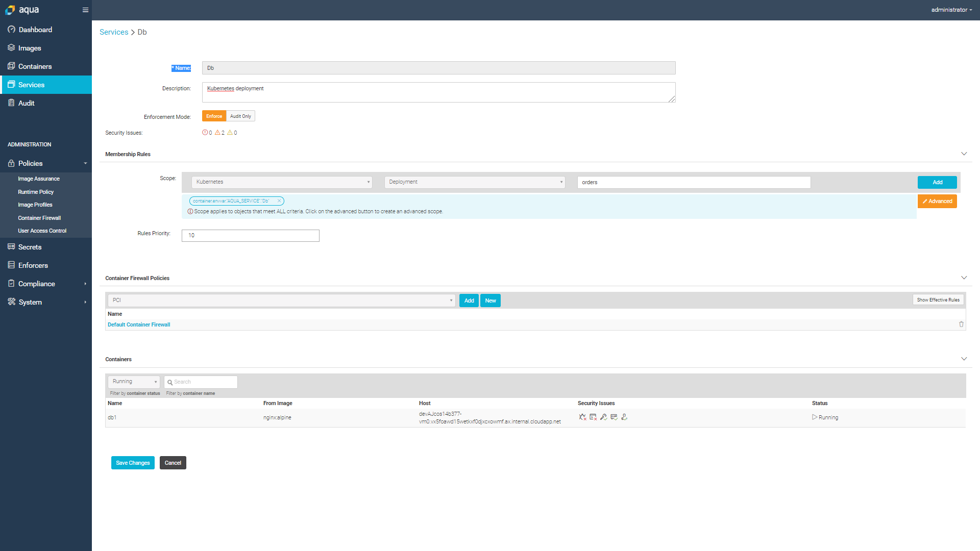Add the scope with blue Add button

(x=937, y=182)
